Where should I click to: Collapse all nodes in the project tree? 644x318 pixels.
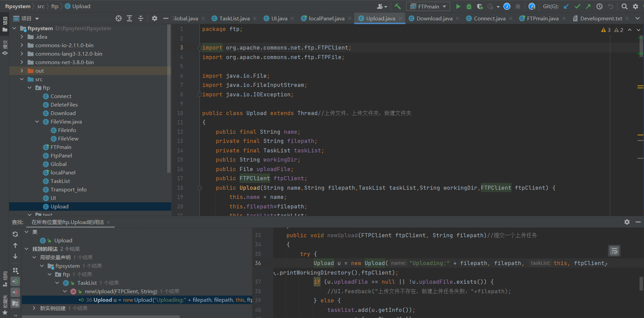tap(141, 18)
